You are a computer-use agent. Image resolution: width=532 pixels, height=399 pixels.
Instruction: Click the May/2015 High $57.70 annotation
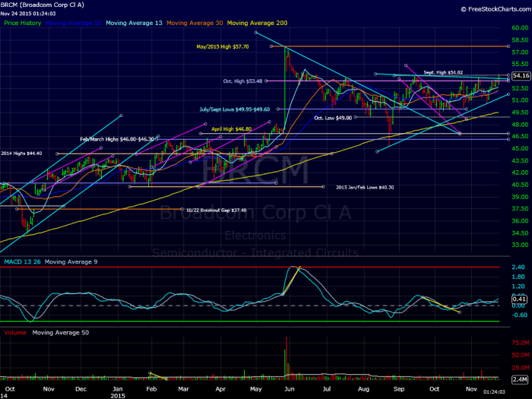pyautogui.click(x=223, y=47)
